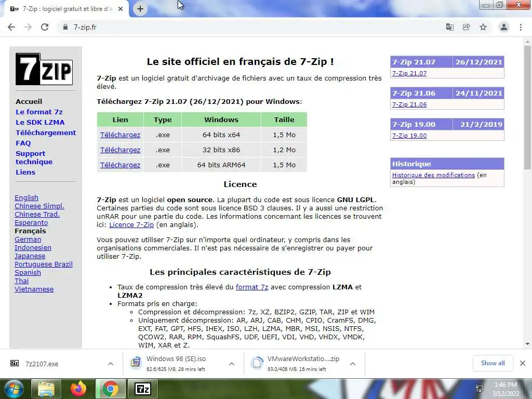The image size is (532, 399).
Task: Go to Accueil in the sidebar
Action: 29,101
